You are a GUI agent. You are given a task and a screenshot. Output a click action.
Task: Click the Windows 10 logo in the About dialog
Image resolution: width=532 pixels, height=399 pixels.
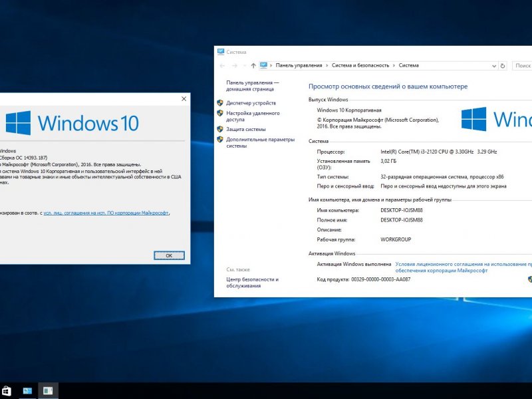click(x=72, y=123)
